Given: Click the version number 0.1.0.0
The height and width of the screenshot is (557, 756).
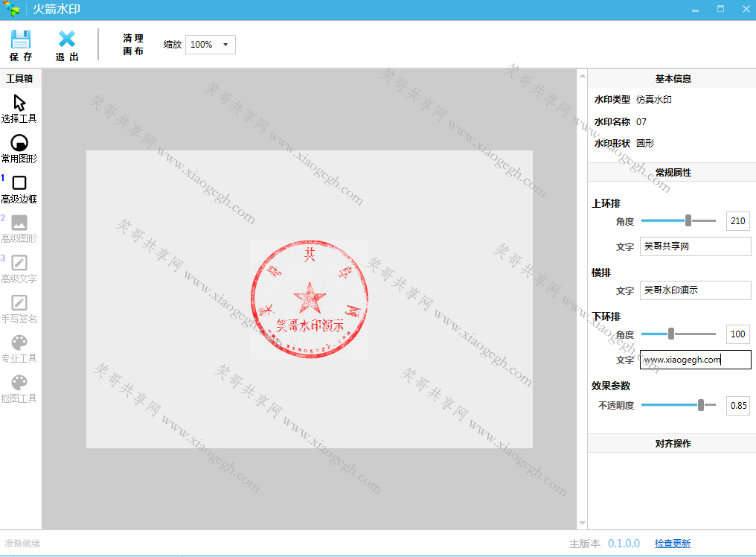Looking at the screenshot, I should click(624, 544).
